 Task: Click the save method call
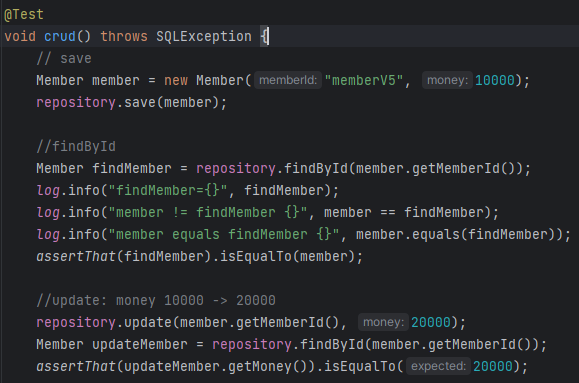pyautogui.click(x=140, y=102)
